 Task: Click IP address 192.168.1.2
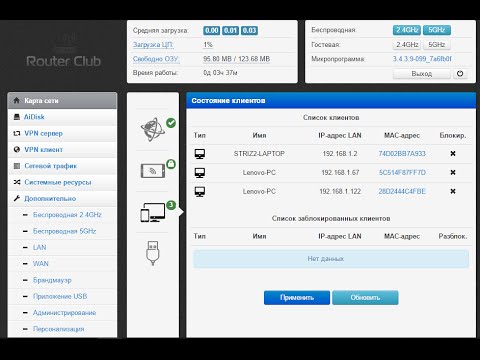[x=340, y=154]
